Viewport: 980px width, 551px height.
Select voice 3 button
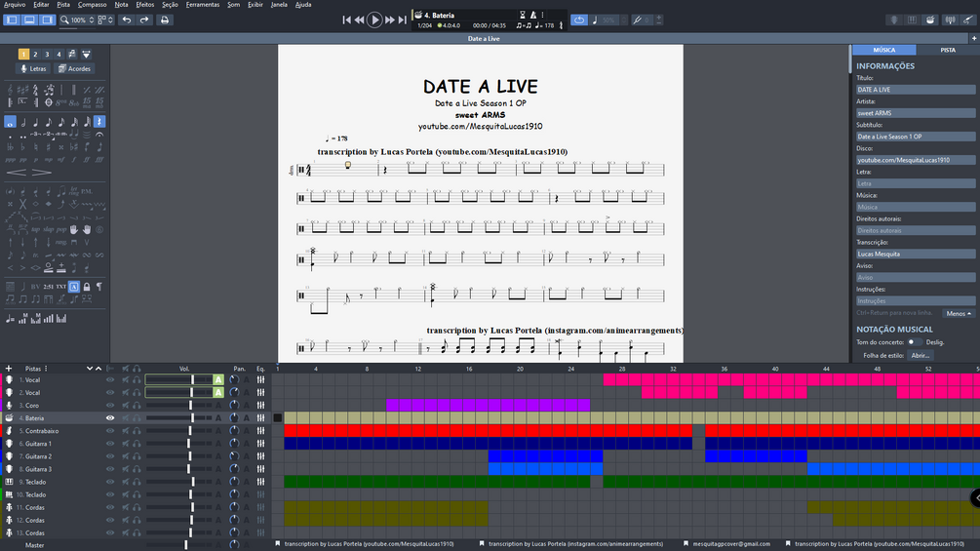(47, 55)
